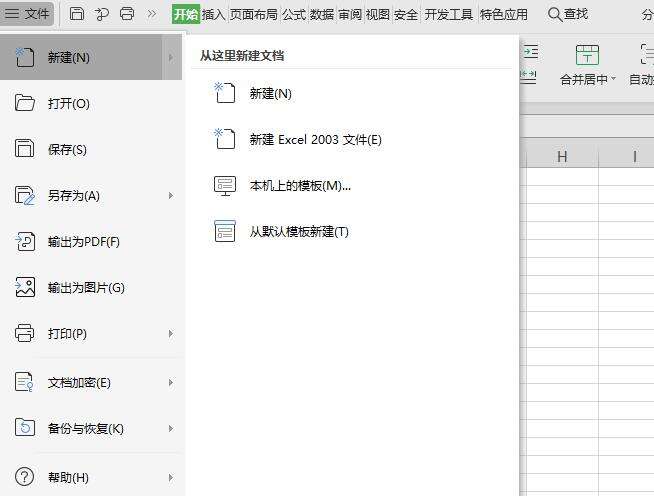Viewport: 654px width, 496px height.
Task: Switch to the 开始 ribbon tab
Action: (186, 15)
